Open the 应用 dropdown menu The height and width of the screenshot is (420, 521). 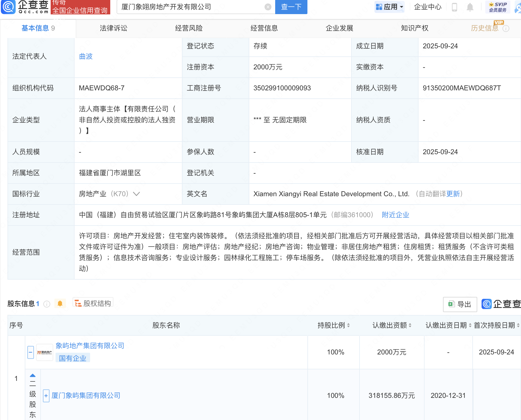(389, 7)
